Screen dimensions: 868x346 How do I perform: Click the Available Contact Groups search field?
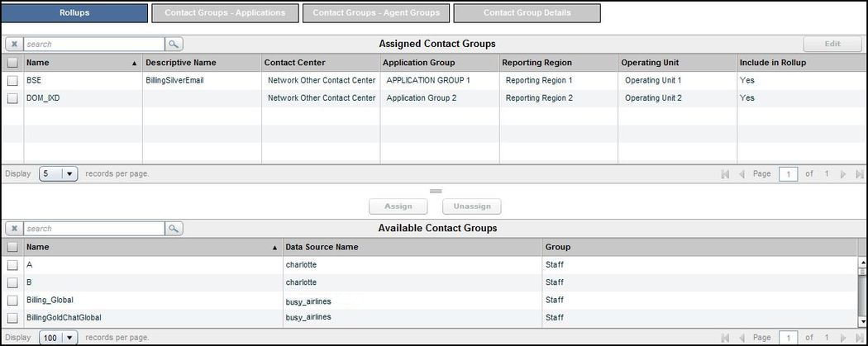[93, 228]
